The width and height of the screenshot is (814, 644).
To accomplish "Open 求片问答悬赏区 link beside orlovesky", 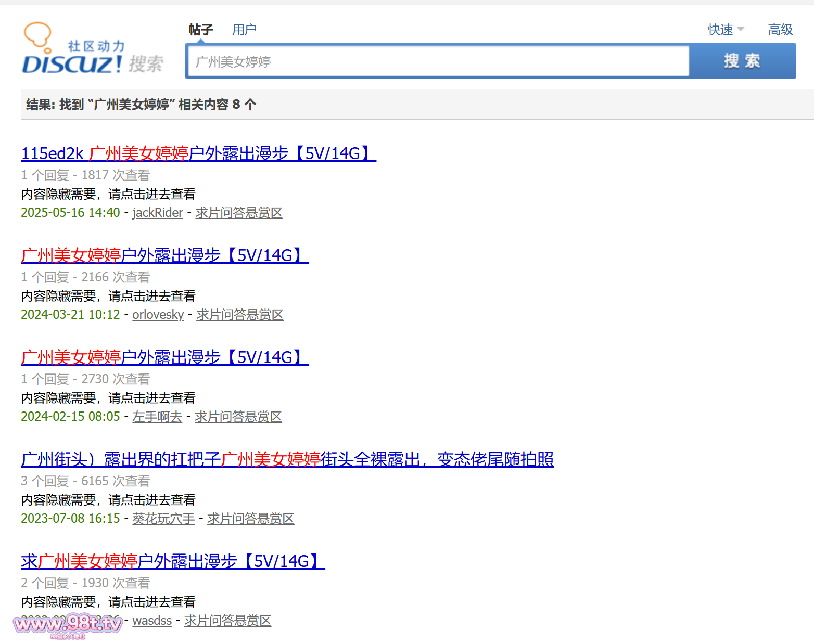I will click(x=240, y=315).
